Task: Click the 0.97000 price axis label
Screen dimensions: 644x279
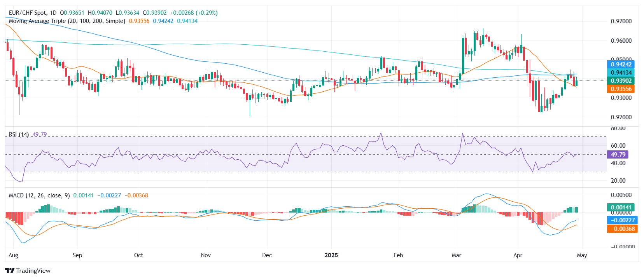Action: tap(621, 21)
